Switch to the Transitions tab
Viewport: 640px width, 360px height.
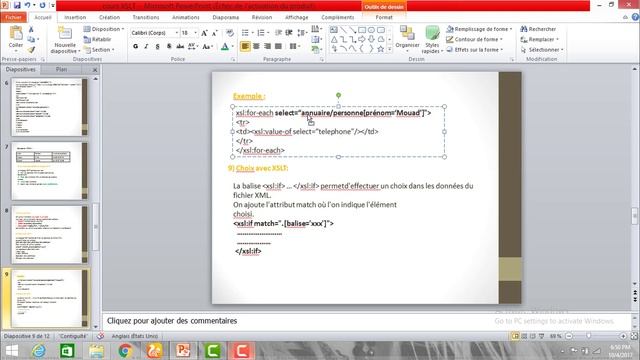[146, 17]
